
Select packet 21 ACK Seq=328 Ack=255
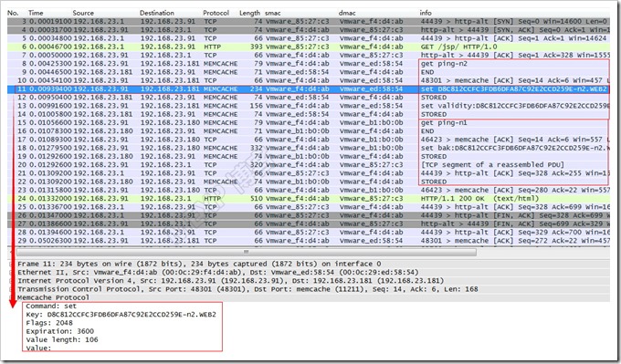point(309,173)
